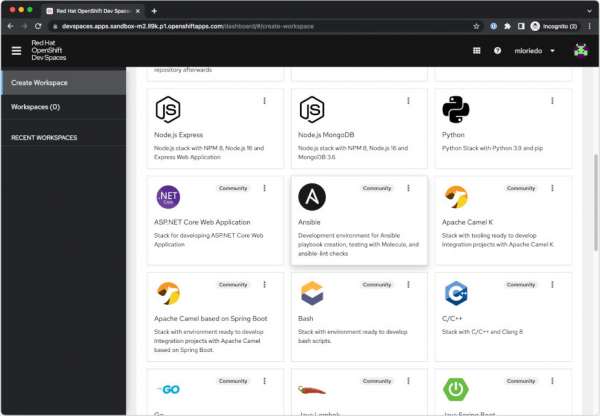Click the Node.js MongoDB logo

[x=312, y=109]
